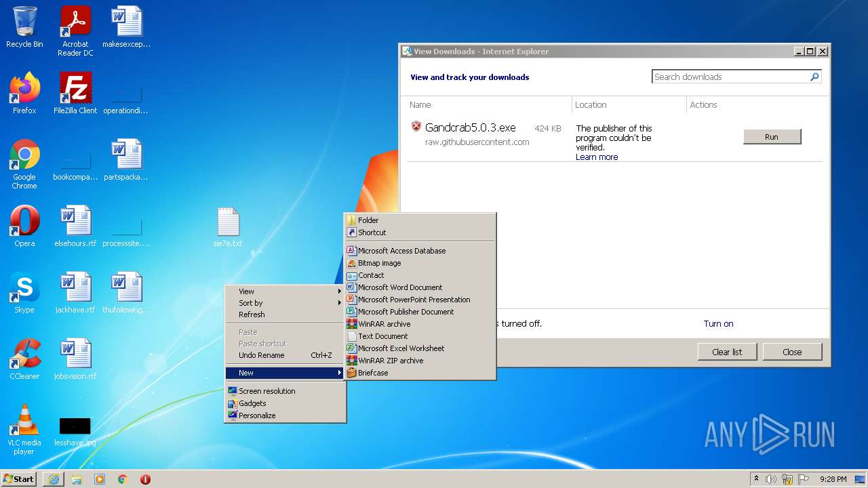Open Chrome from the taskbar
The width and height of the screenshot is (868, 488).
tap(123, 479)
